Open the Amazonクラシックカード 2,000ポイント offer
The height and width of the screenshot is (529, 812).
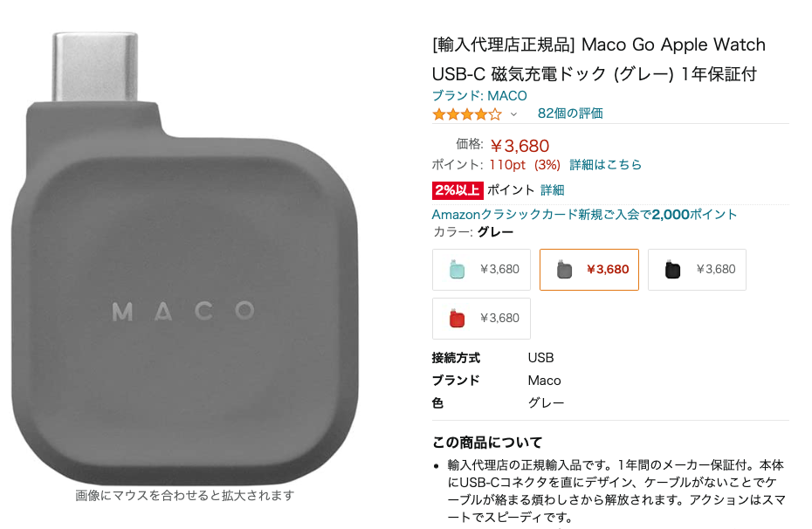[584, 214]
